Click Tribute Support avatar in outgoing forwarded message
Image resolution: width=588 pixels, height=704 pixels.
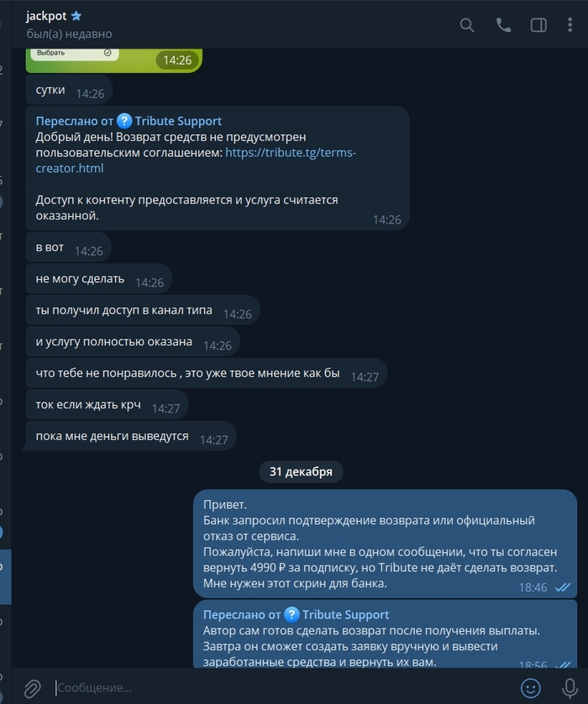[291, 614]
